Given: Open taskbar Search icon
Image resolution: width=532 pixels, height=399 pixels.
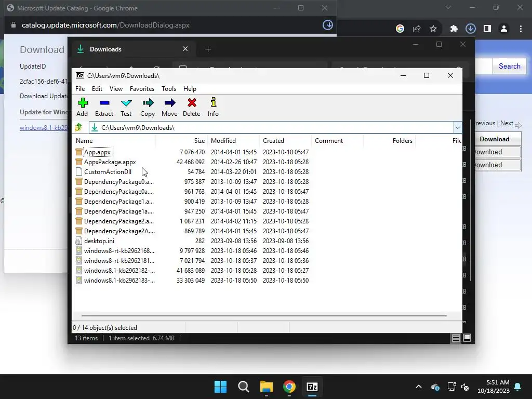Looking at the screenshot, I should click(243, 387).
